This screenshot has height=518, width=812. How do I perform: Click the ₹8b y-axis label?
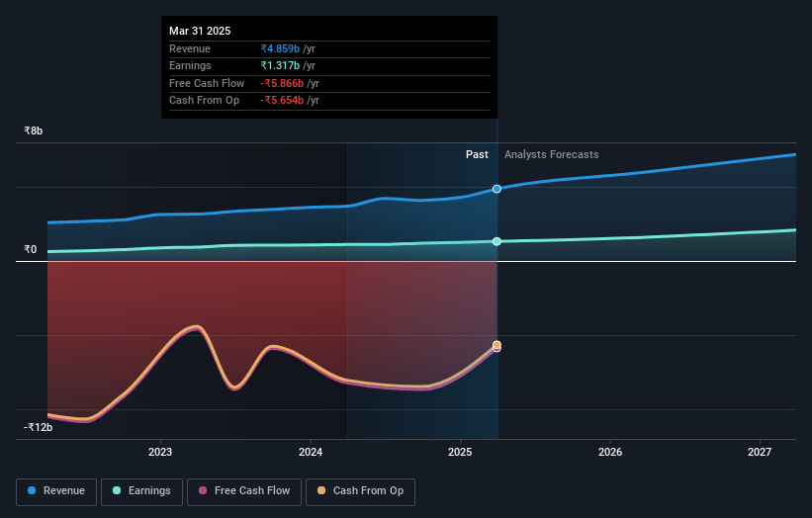click(34, 130)
